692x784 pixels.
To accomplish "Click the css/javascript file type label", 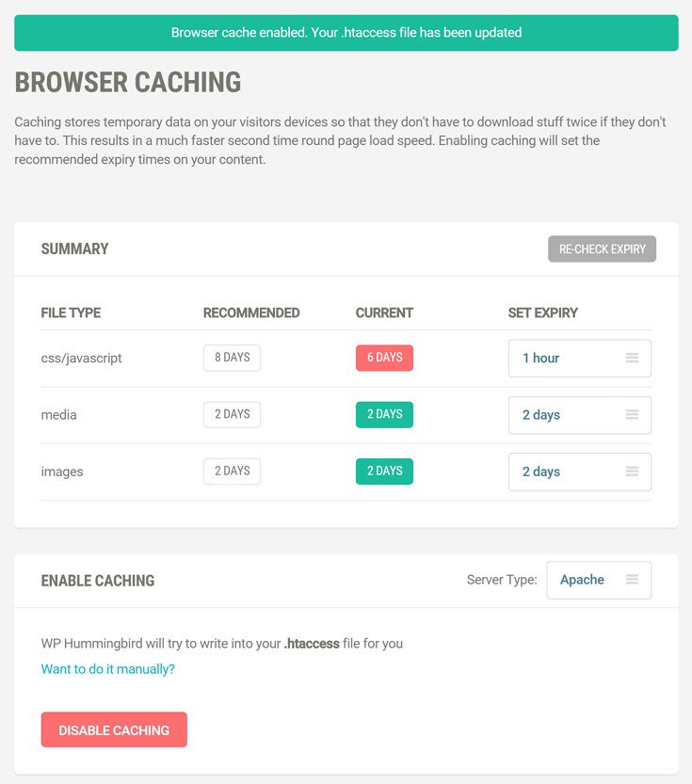I will click(x=80, y=358).
